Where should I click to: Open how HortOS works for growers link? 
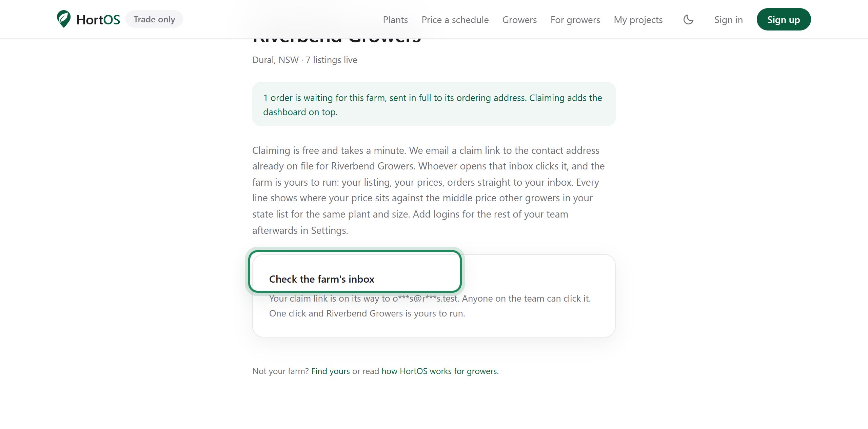click(439, 371)
